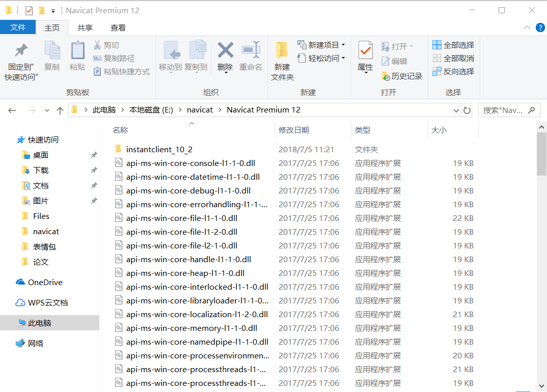The width and height of the screenshot is (547, 392).
Task: Click Select none (全部取消)
Action: pyautogui.click(x=453, y=58)
